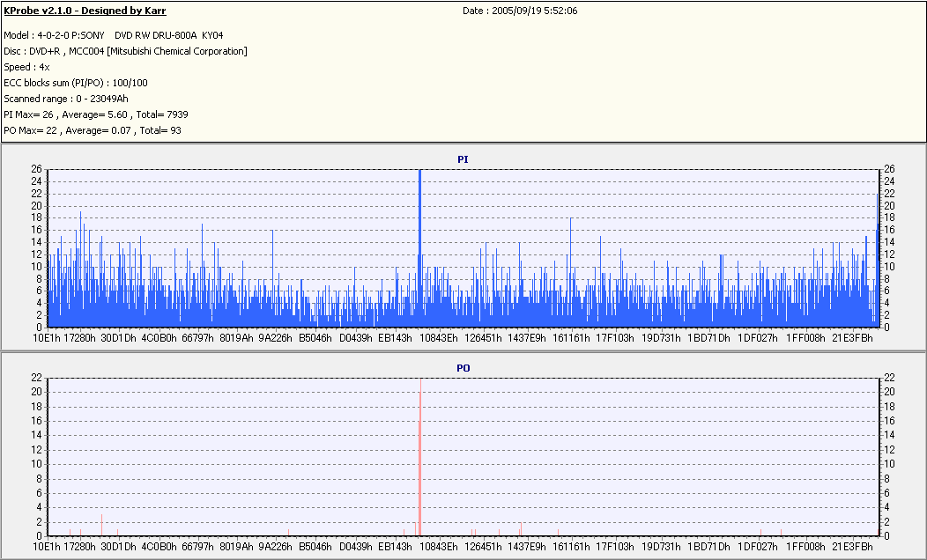
Task: Click the tallest PI spike reaching 26
Action: coord(419,248)
